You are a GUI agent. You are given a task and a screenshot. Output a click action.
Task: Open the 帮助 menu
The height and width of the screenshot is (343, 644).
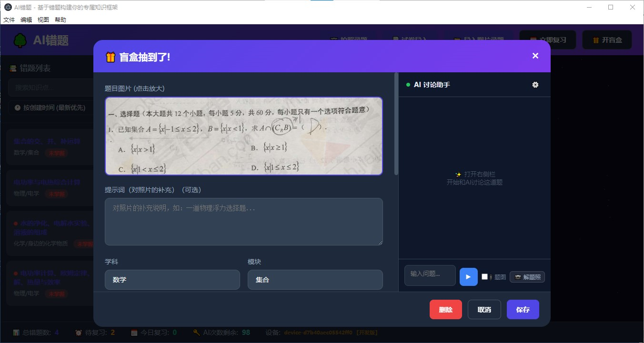tap(60, 20)
